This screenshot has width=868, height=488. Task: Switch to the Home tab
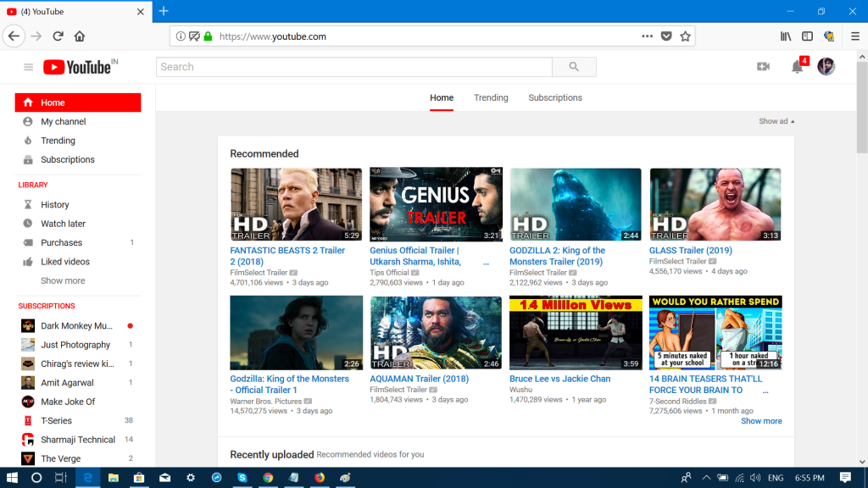tap(442, 98)
